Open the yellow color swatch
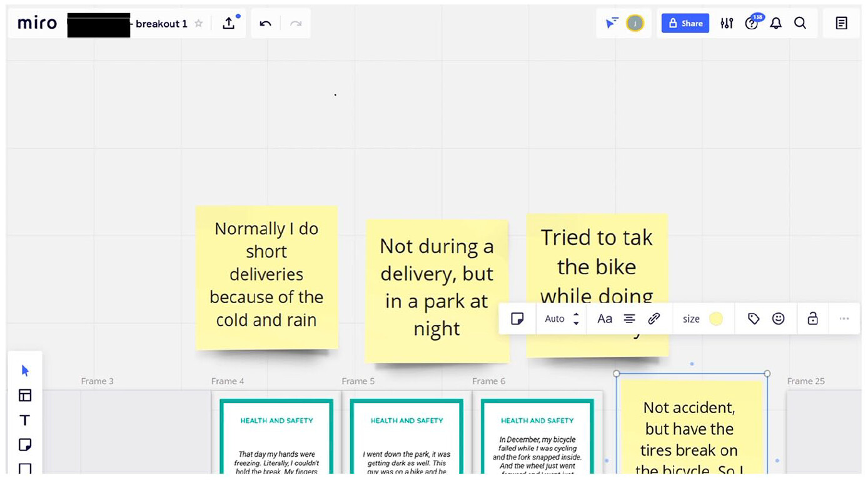 (716, 319)
